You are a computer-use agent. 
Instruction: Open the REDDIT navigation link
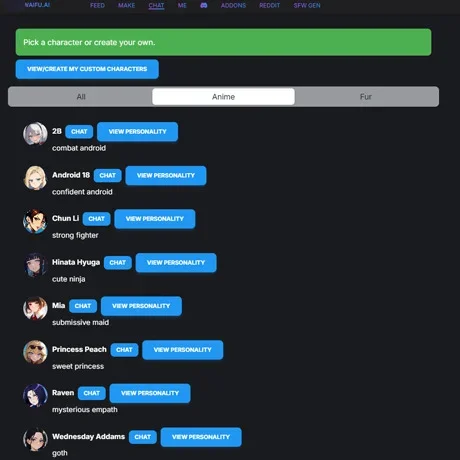point(270,5)
